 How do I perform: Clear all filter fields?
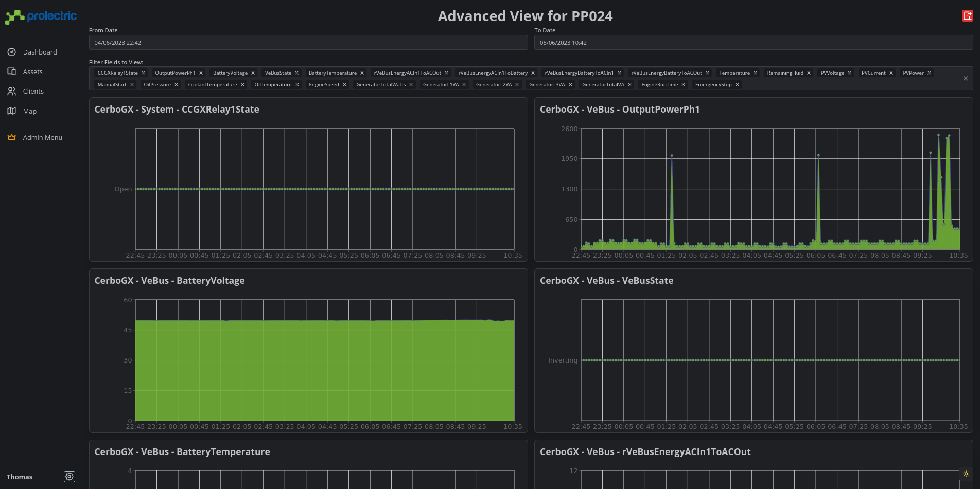966,79
